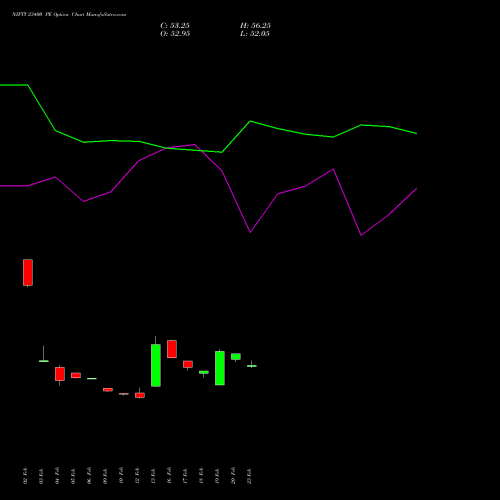This screenshot has height=500, width=500.
Task: Click the 23 Feb date label
Action: click(x=249, y=476)
